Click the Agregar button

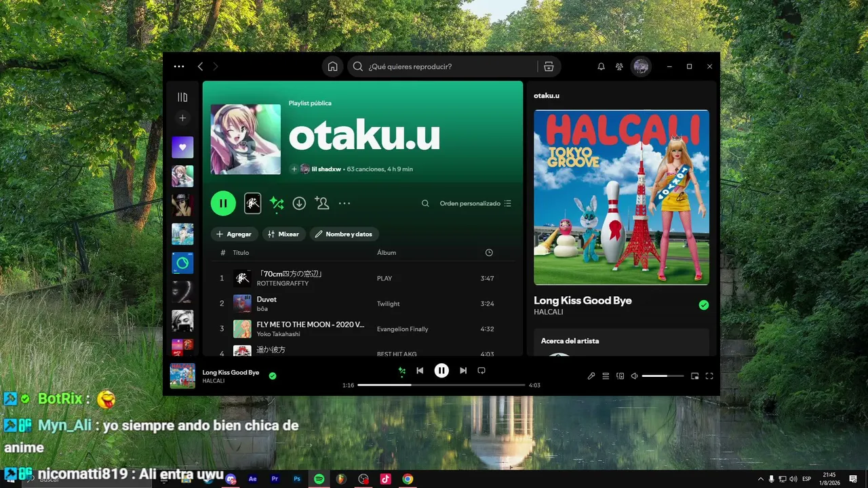[x=235, y=234]
